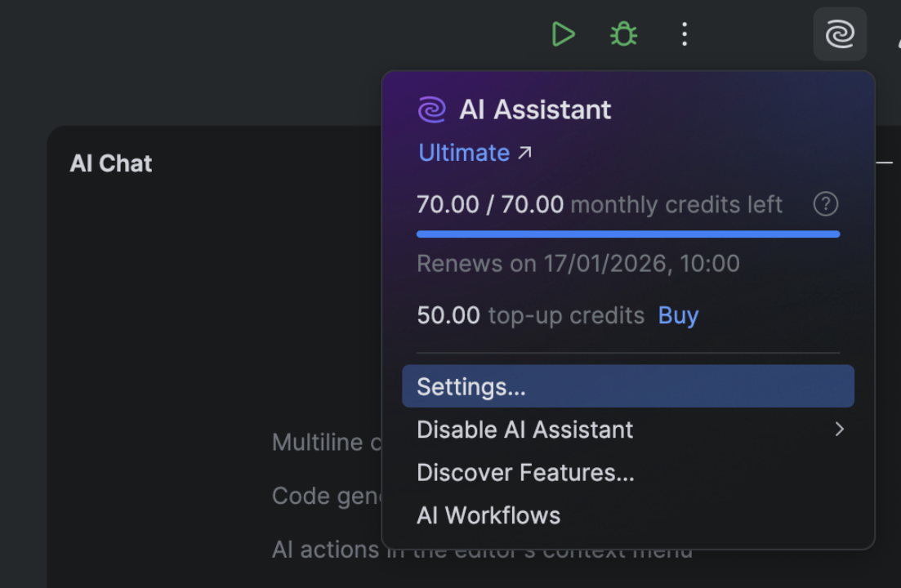Click the blue monthly credits progress bar
This screenshot has height=588, width=901.
[627, 234]
